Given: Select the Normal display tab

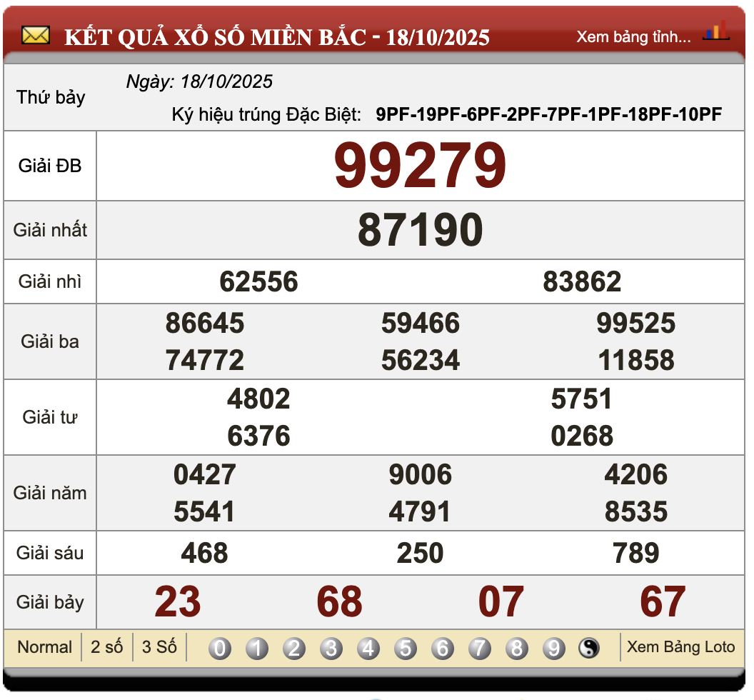Looking at the screenshot, I should point(44,647).
